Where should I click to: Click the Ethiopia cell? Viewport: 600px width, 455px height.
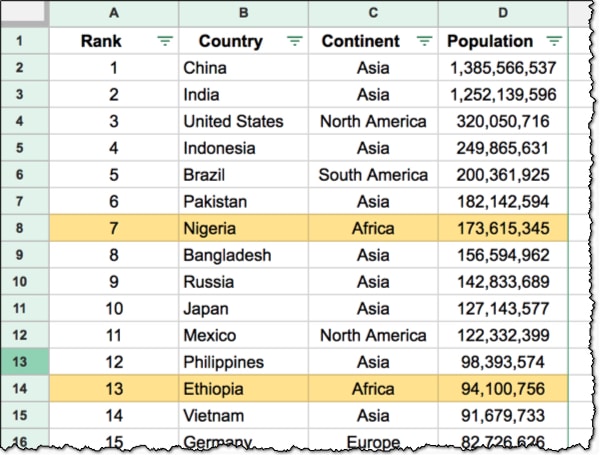click(x=243, y=388)
